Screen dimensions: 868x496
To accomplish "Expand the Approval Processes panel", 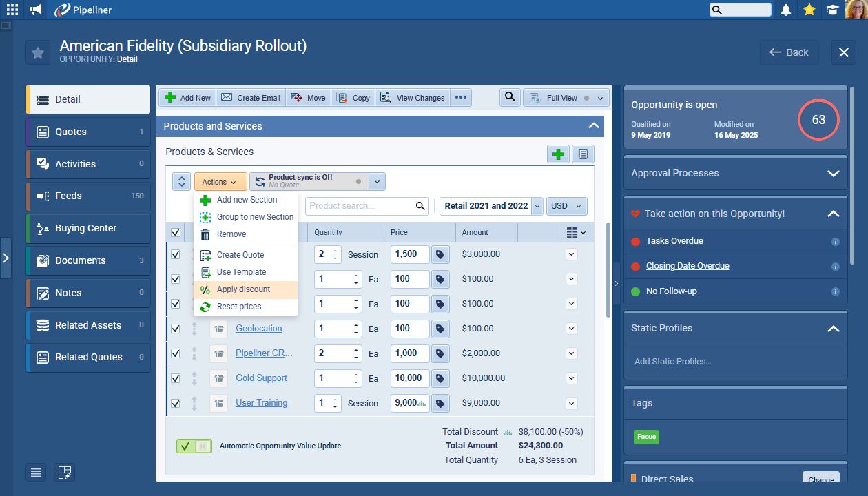I will pos(833,174).
